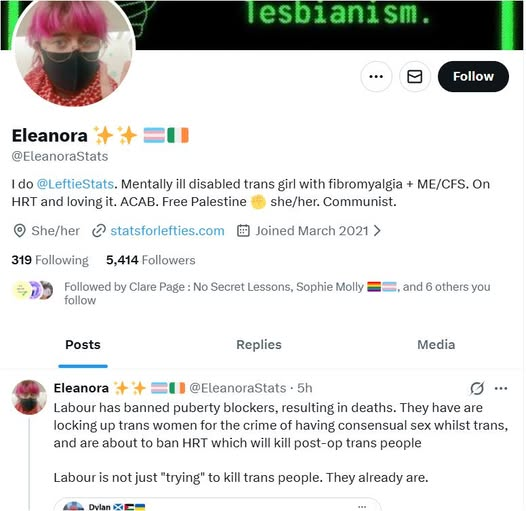526x511 pixels.
Task: Click the link chain icon beside website
Action: pos(99,231)
